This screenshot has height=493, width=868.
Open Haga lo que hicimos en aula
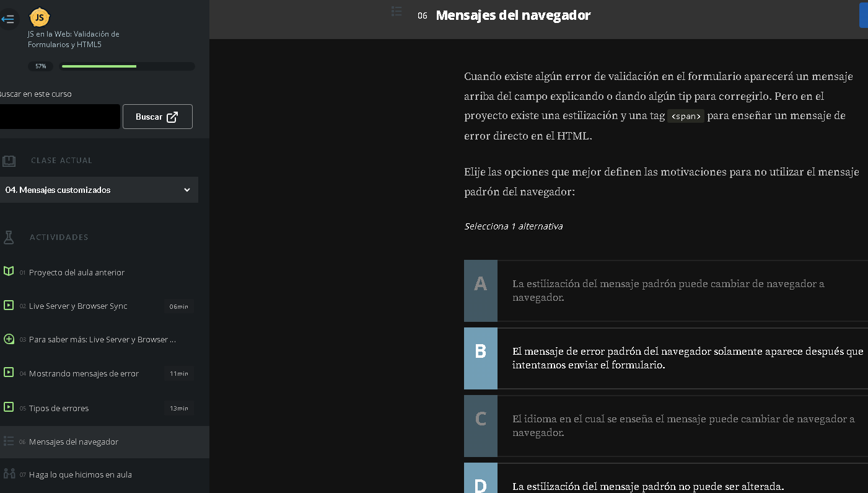(81, 474)
